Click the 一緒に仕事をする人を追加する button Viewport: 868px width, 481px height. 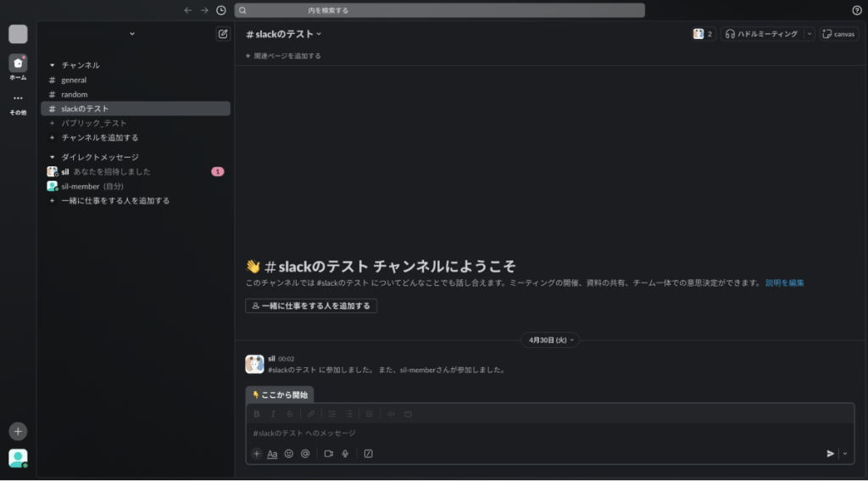[311, 305]
